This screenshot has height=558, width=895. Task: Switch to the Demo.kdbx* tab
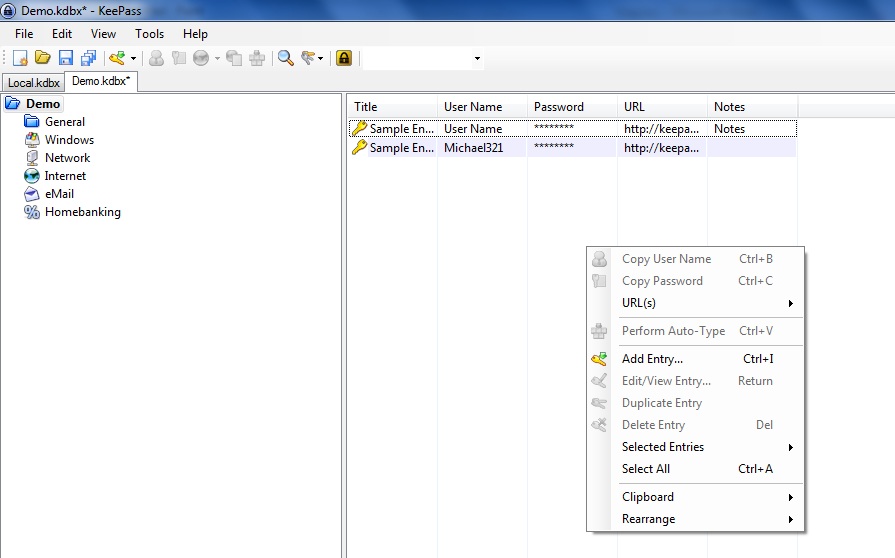tap(101, 81)
